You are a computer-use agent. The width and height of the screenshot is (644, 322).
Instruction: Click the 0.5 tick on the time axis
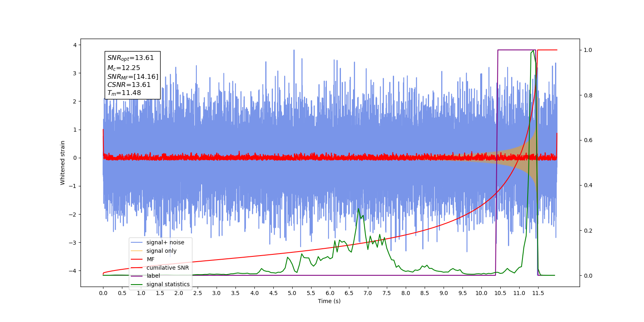coord(122,293)
